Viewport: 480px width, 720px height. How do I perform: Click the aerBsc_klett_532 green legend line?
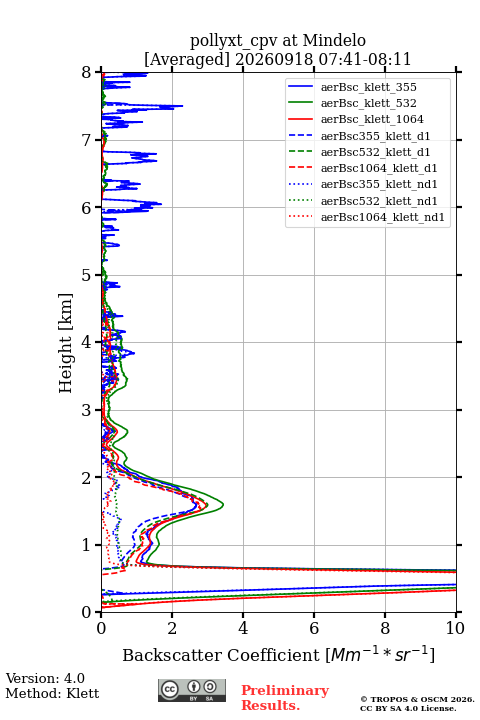pos(300,103)
